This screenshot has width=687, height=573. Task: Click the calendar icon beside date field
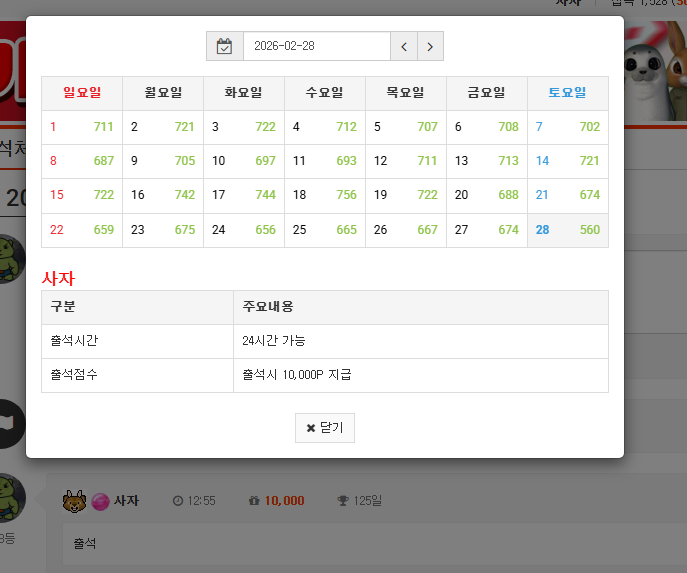coord(225,46)
